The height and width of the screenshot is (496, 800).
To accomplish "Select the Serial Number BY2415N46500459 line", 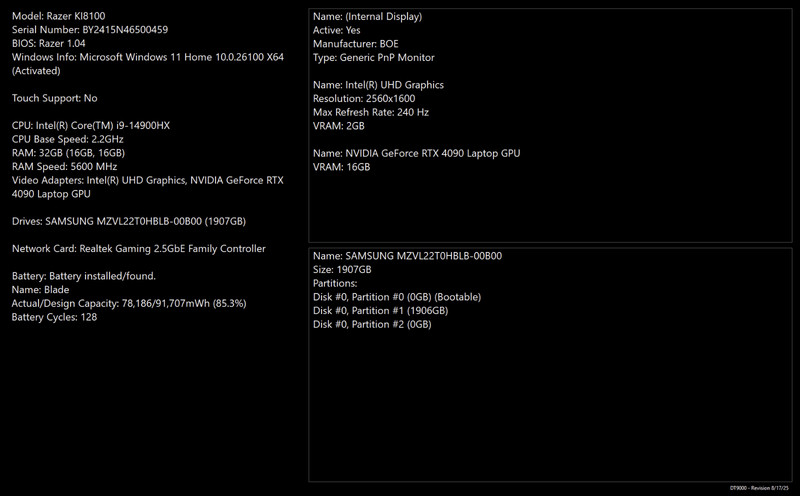I will [90, 30].
